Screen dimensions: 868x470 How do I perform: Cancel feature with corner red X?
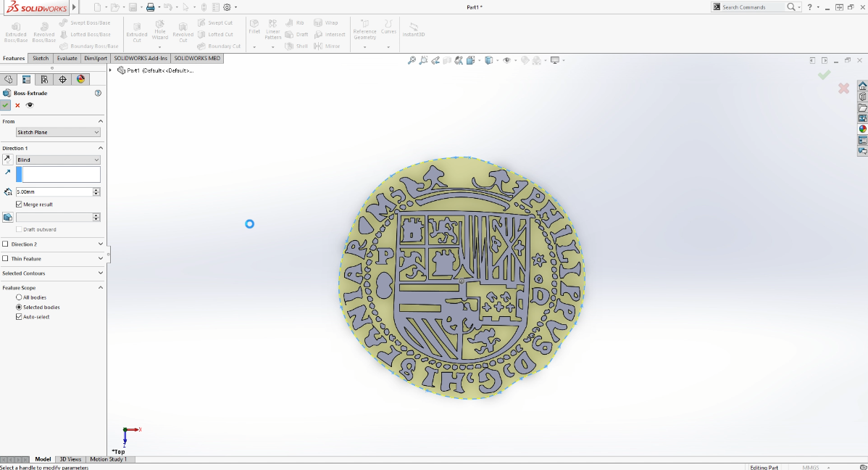[843, 88]
